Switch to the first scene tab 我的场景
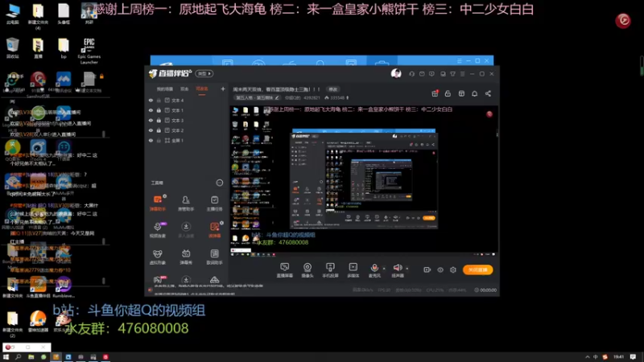 pyautogui.click(x=165, y=89)
